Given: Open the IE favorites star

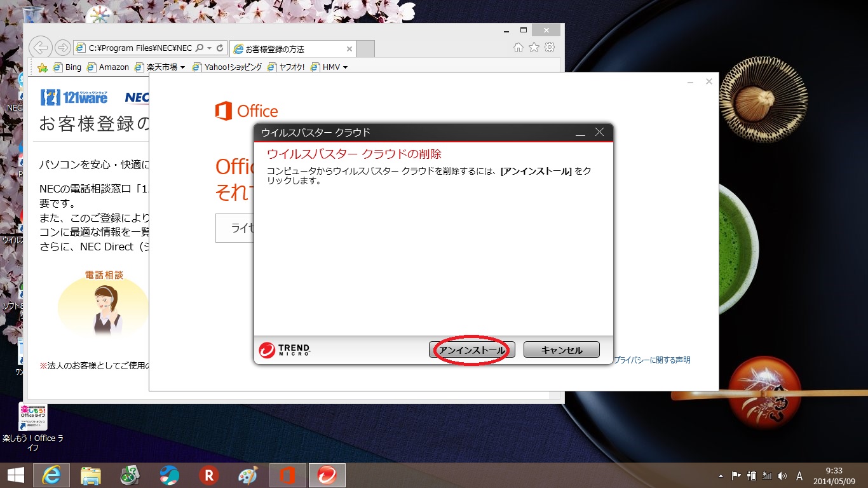Looking at the screenshot, I should pos(534,48).
